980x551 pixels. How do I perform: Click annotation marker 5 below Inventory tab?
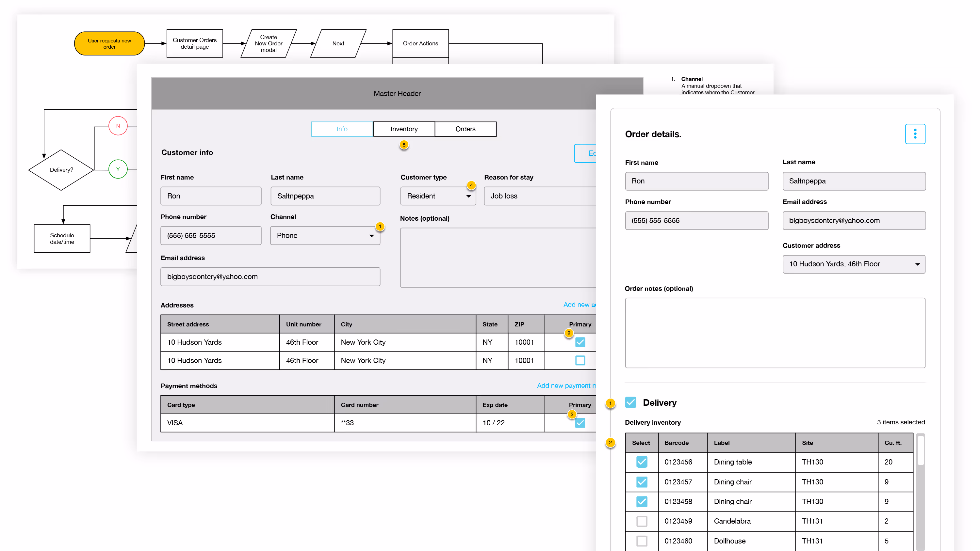(404, 145)
